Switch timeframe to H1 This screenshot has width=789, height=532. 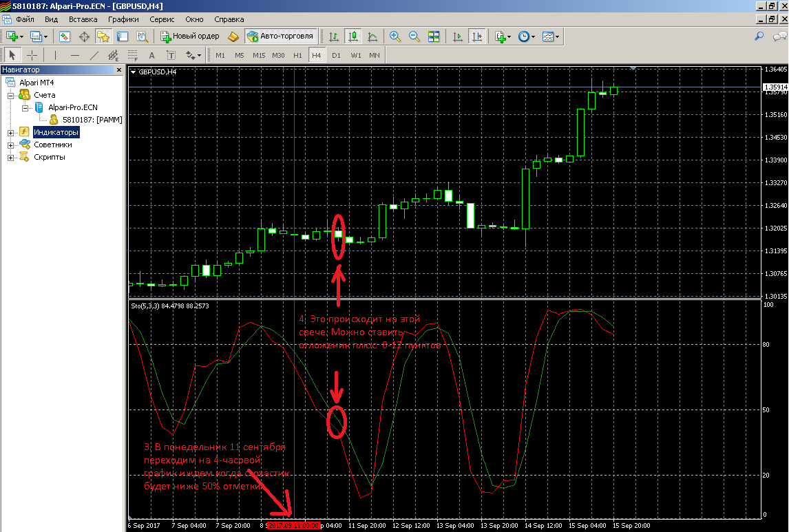(298, 55)
